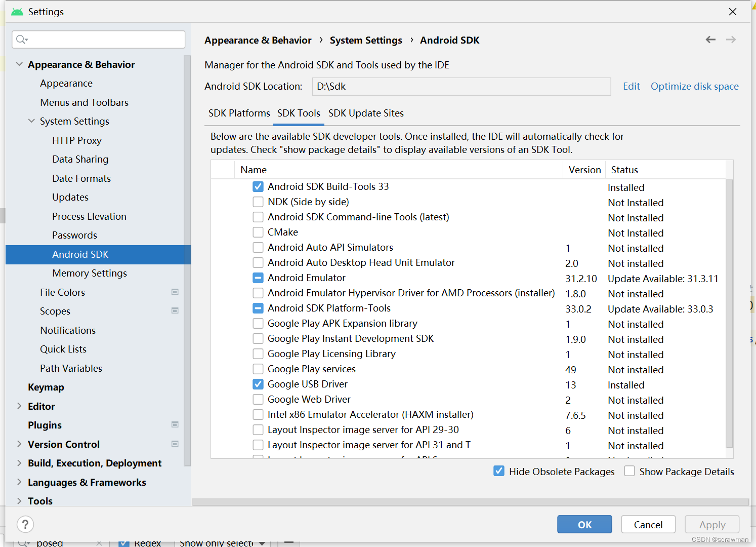
Task: Click the Android icon in the title bar
Action: 17,12
